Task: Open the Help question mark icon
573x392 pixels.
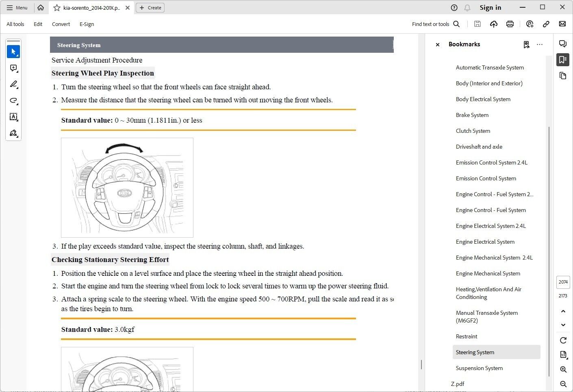Action: pyautogui.click(x=454, y=8)
